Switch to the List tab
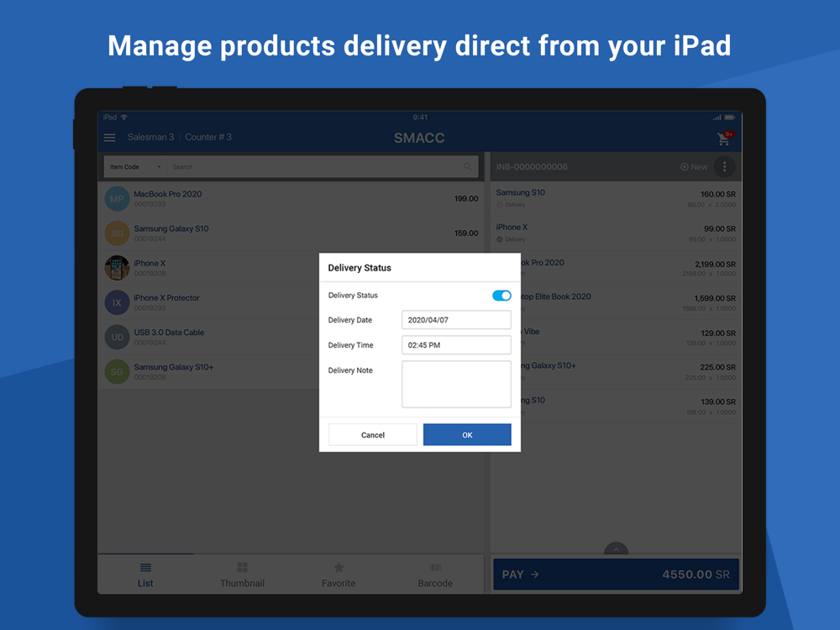 [145, 575]
